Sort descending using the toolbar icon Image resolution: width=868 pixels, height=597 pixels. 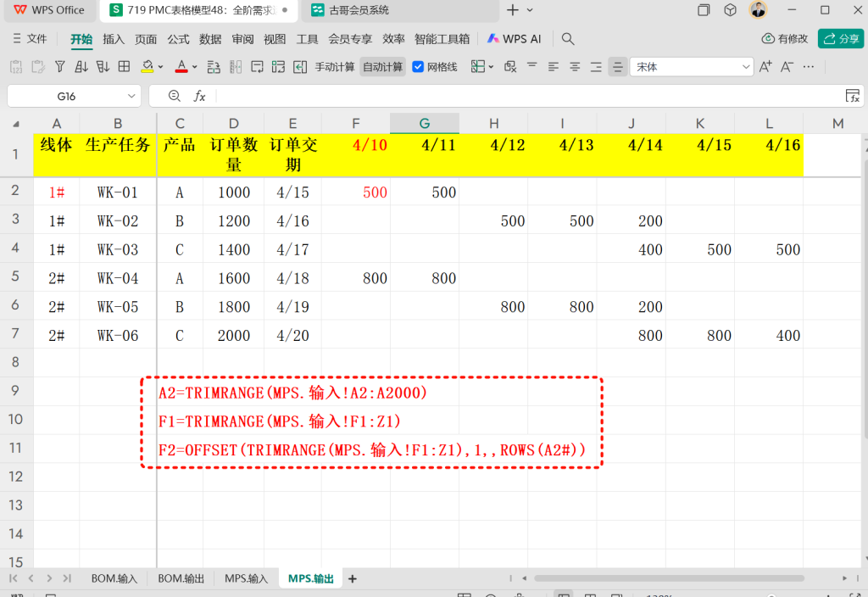click(103, 67)
